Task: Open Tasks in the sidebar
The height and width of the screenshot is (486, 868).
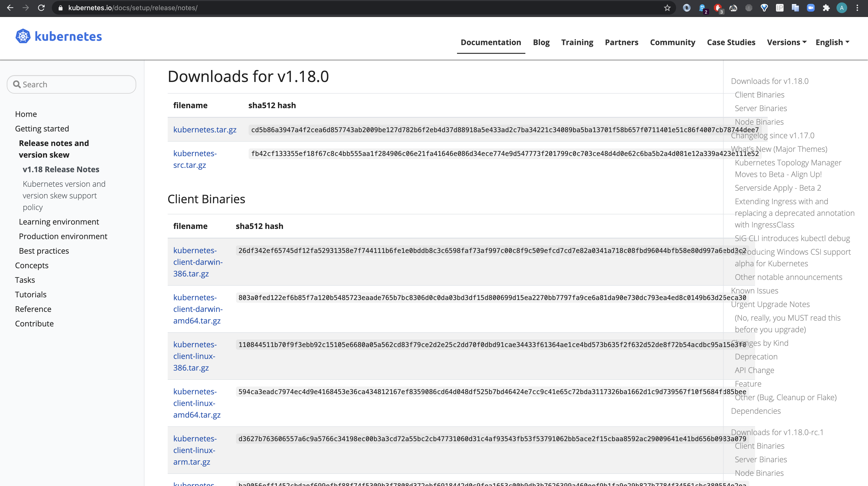Action: (25, 280)
